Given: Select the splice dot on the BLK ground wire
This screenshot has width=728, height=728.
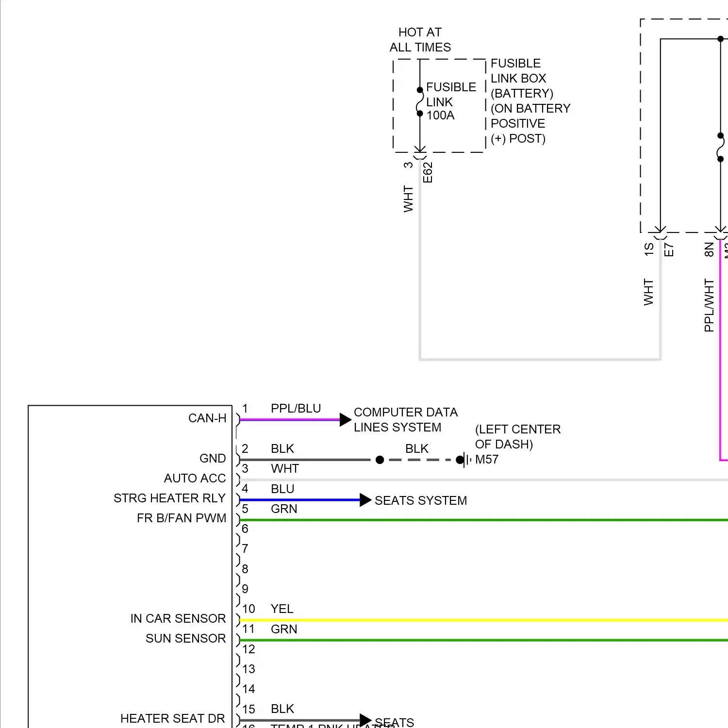Looking at the screenshot, I should (380, 460).
